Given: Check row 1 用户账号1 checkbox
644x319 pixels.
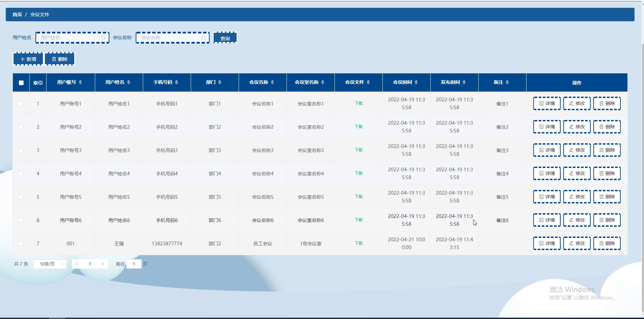Looking at the screenshot, I should click(x=21, y=104).
